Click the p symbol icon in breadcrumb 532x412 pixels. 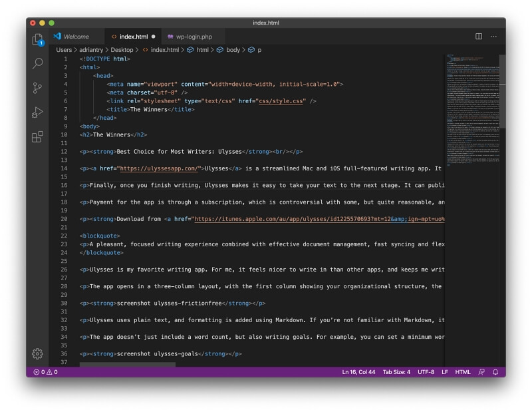point(251,50)
